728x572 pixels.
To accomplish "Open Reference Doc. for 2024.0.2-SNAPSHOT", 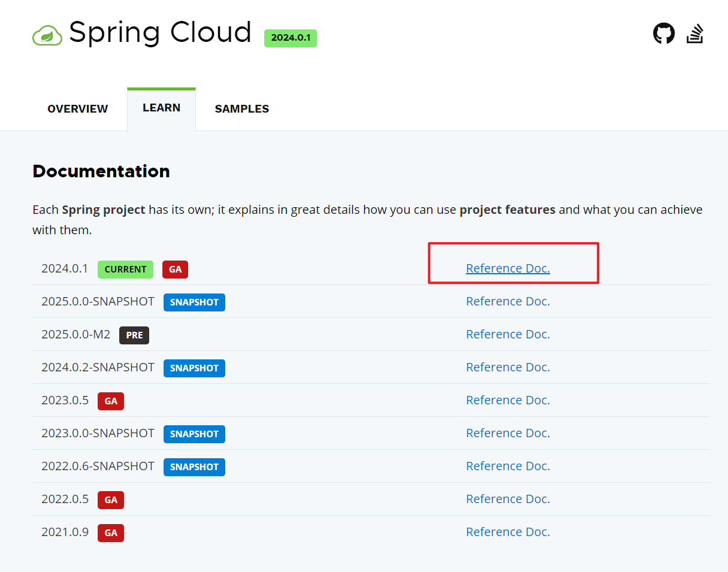I will tap(508, 367).
